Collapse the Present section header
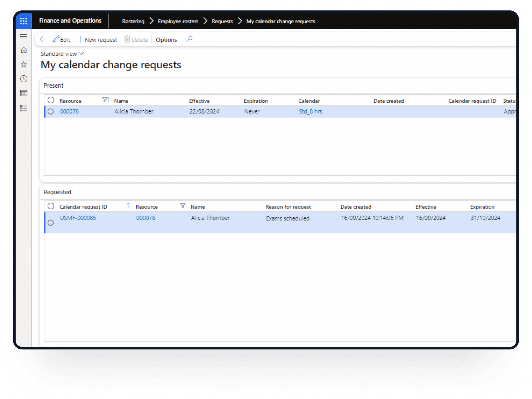This screenshot has height=399, width=532. pos(54,85)
